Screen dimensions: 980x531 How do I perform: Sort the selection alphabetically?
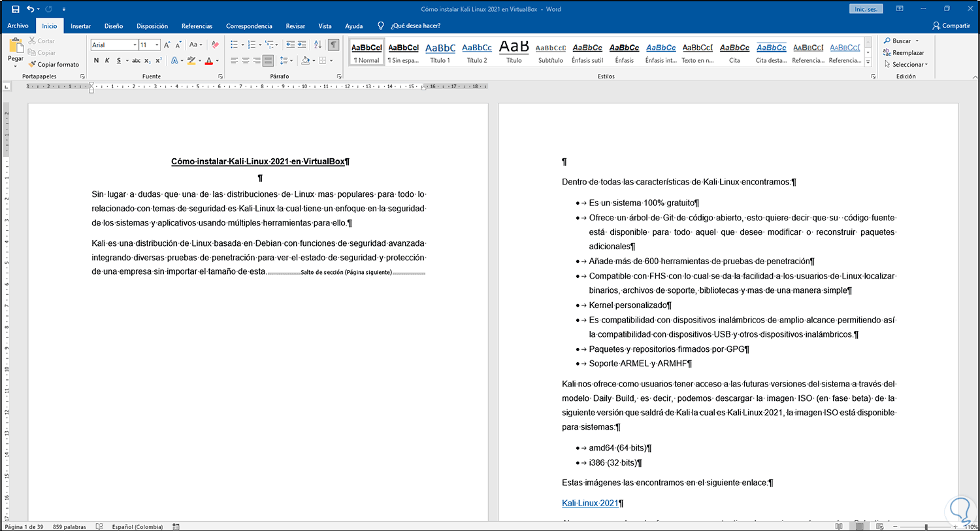318,45
